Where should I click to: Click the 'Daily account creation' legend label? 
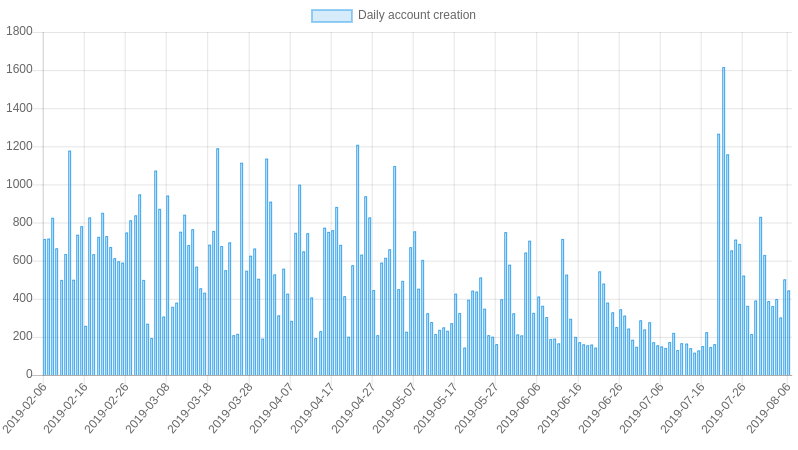click(417, 15)
